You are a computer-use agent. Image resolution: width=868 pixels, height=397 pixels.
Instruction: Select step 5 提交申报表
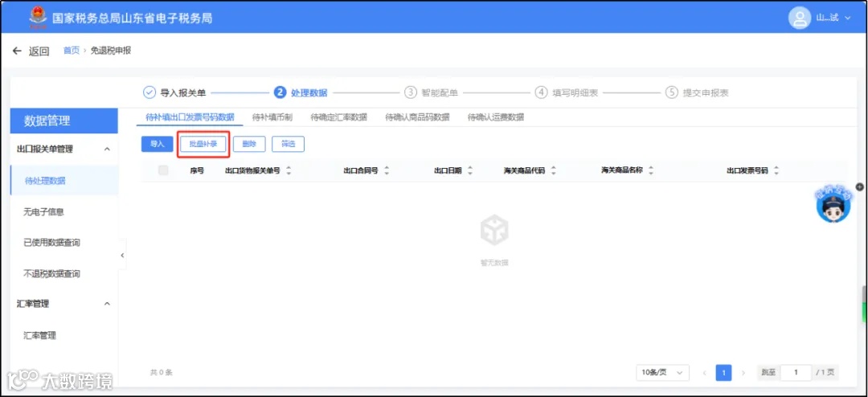pyautogui.click(x=697, y=92)
